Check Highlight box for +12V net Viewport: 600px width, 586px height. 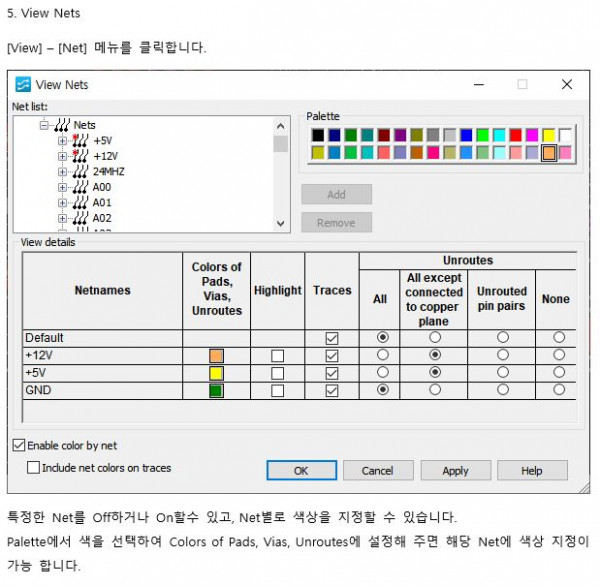(277, 356)
